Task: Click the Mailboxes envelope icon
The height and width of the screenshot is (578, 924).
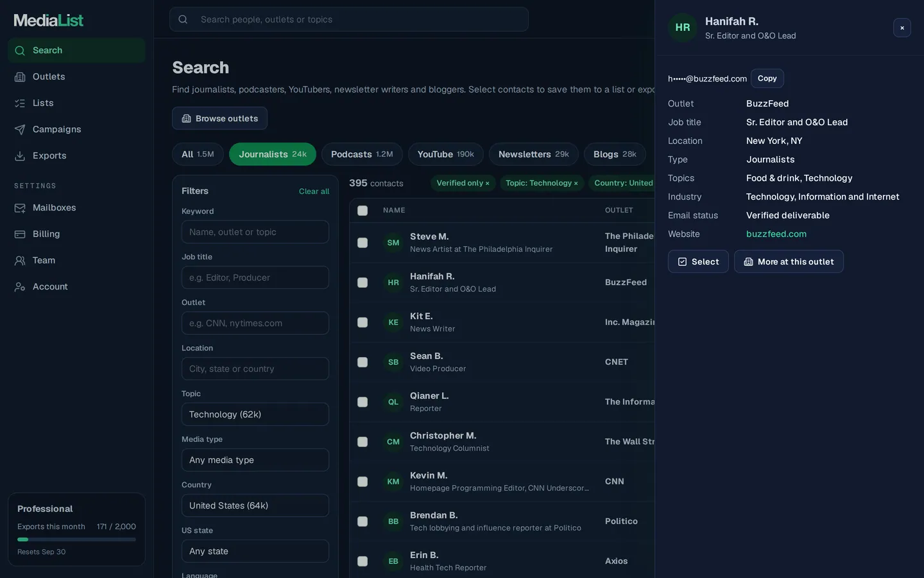Action: tap(20, 208)
